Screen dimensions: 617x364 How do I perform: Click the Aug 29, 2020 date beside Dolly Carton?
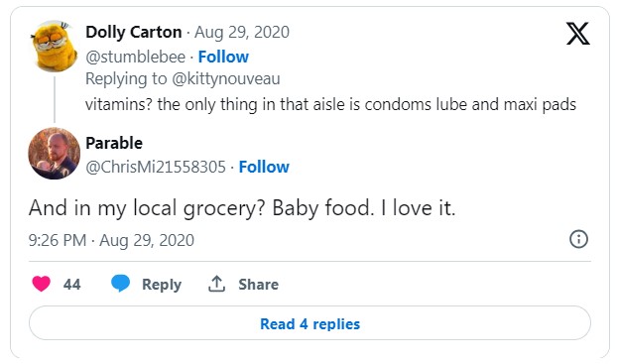[242, 33]
